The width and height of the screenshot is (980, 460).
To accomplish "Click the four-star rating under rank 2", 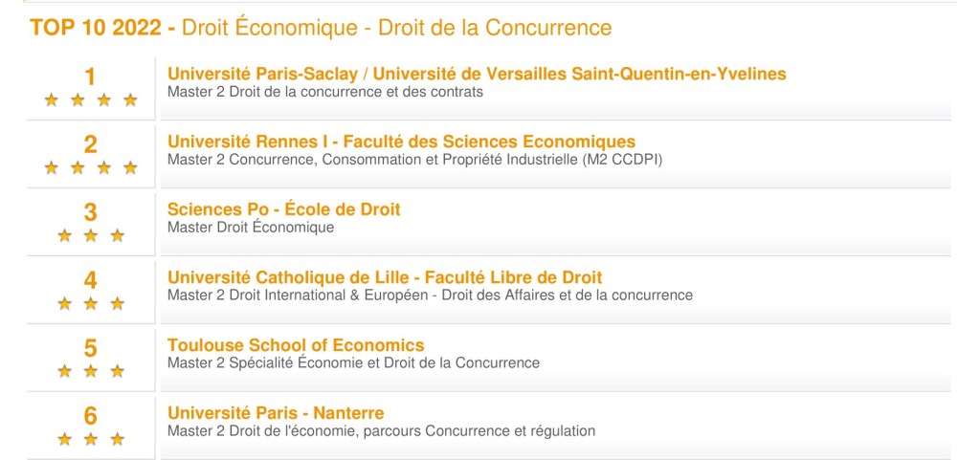I will (91, 167).
